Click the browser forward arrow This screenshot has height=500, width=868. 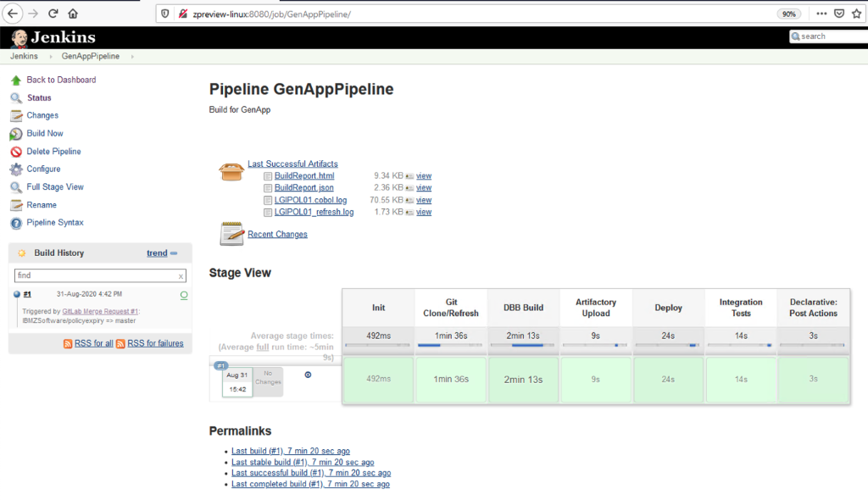(33, 14)
